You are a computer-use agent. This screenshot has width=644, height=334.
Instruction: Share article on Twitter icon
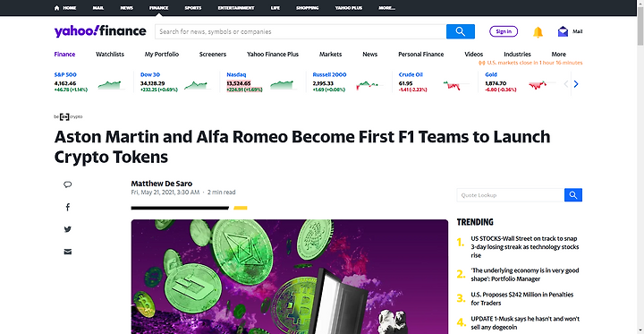pos(68,229)
